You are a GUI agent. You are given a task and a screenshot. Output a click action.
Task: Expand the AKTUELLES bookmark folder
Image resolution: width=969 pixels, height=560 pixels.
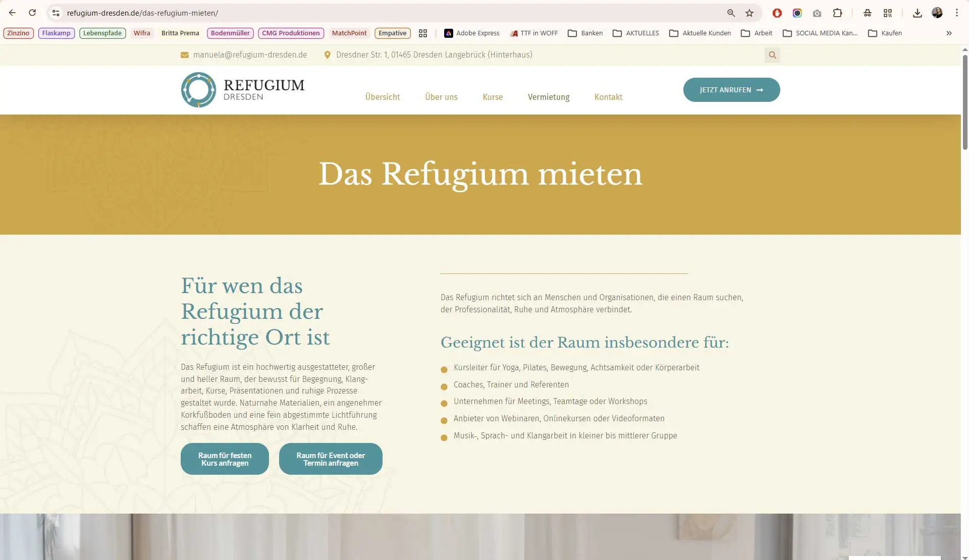click(636, 33)
